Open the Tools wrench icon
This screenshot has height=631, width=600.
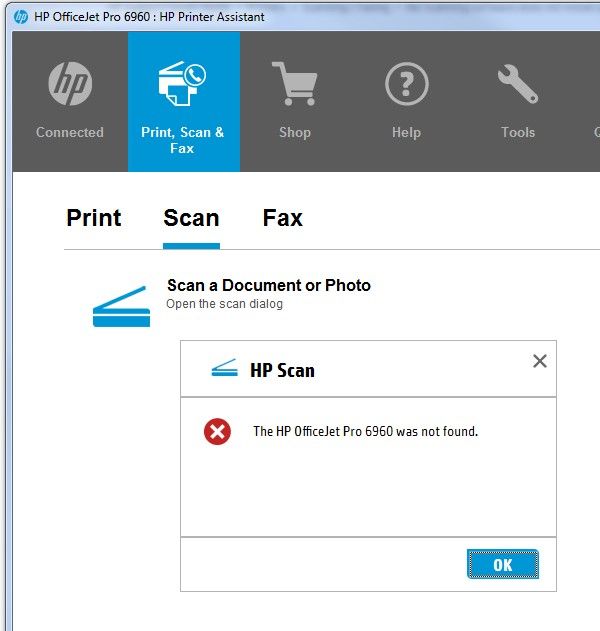coord(518,84)
